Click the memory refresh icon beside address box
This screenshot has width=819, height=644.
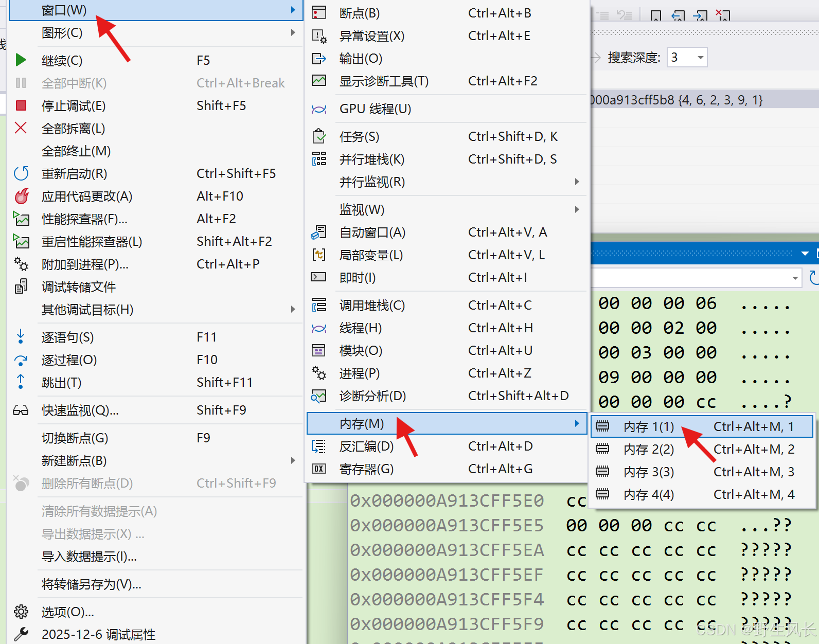pos(814,278)
